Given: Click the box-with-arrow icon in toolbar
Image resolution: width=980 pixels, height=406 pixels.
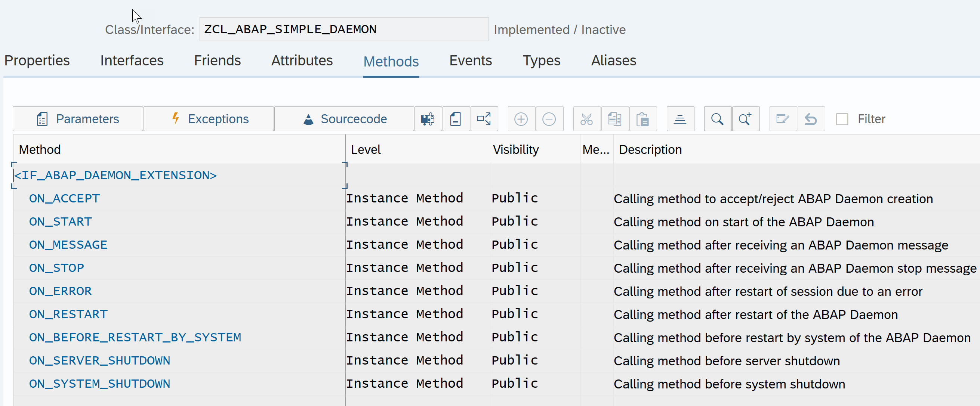Looking at the screenshot, I should click(x=484, y=119).
